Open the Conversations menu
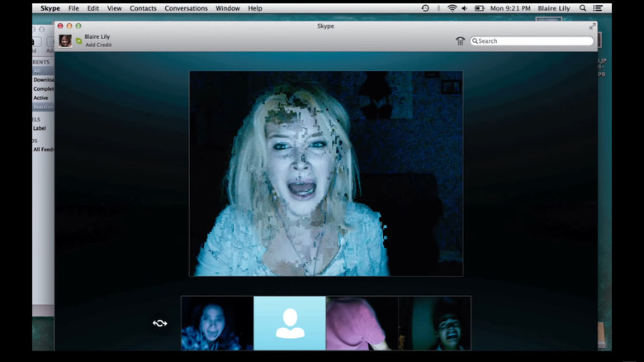This screenshot has width=644, height=362. tap(186, 8)
